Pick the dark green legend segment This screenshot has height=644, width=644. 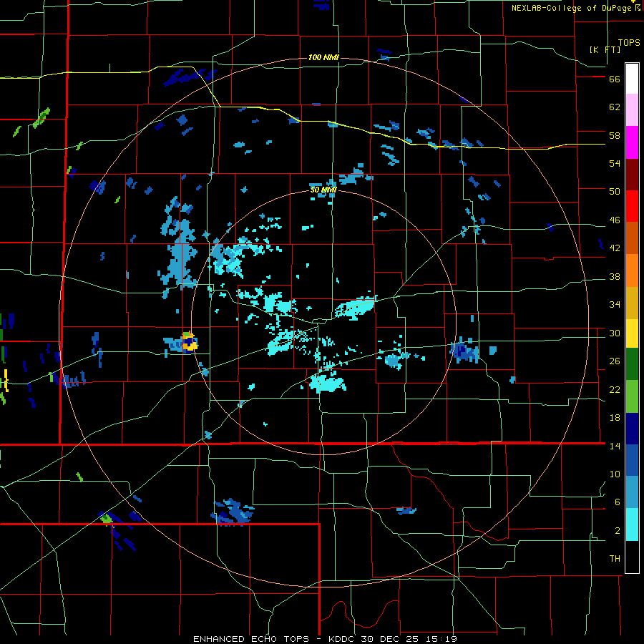coord(632,364)
